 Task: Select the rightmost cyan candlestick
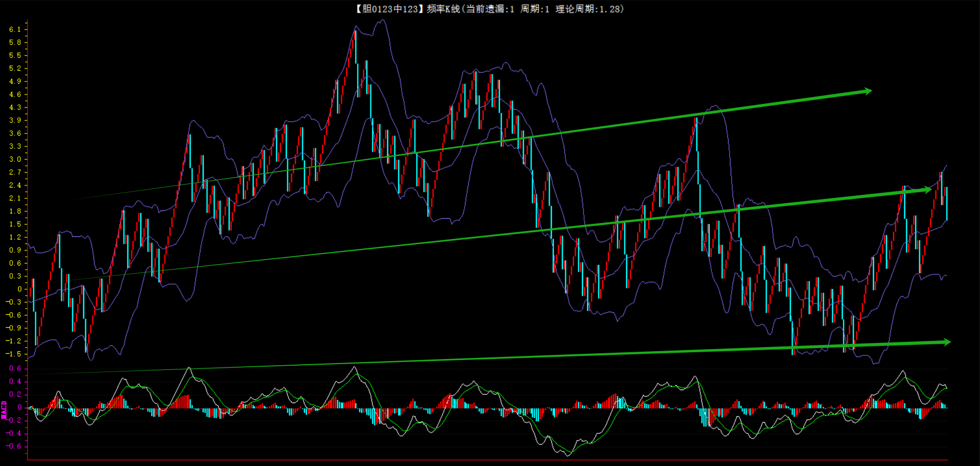(946, 204)
